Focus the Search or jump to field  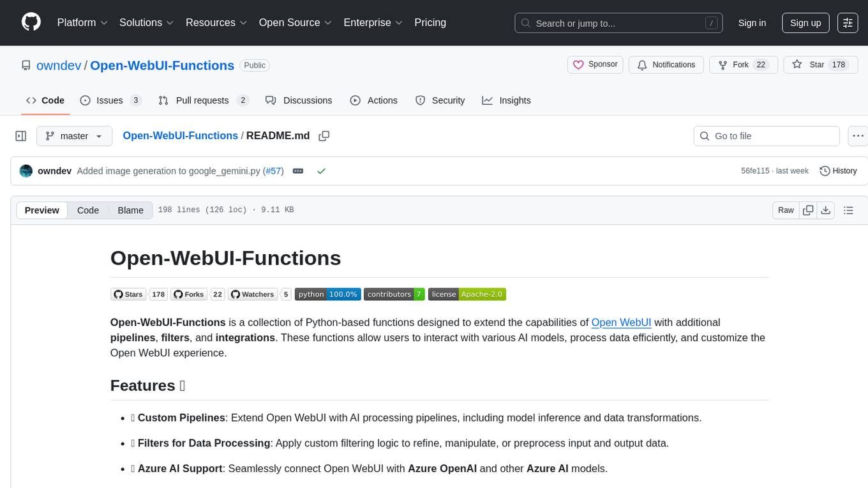coord(618,23)
